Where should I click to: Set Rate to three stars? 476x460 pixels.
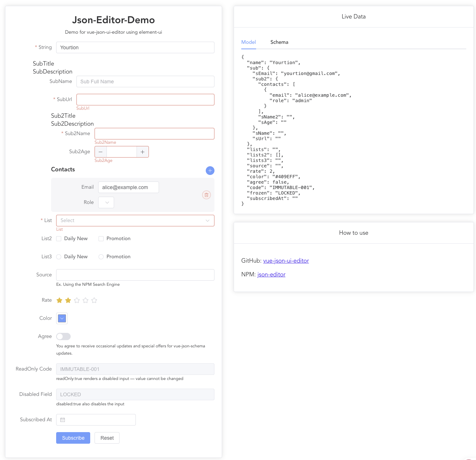click(77, 300)
